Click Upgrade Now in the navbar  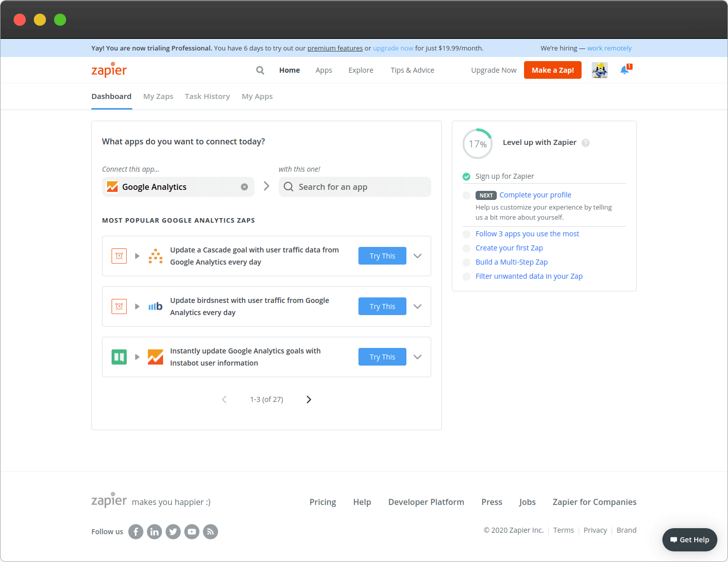tap(494, 70)
